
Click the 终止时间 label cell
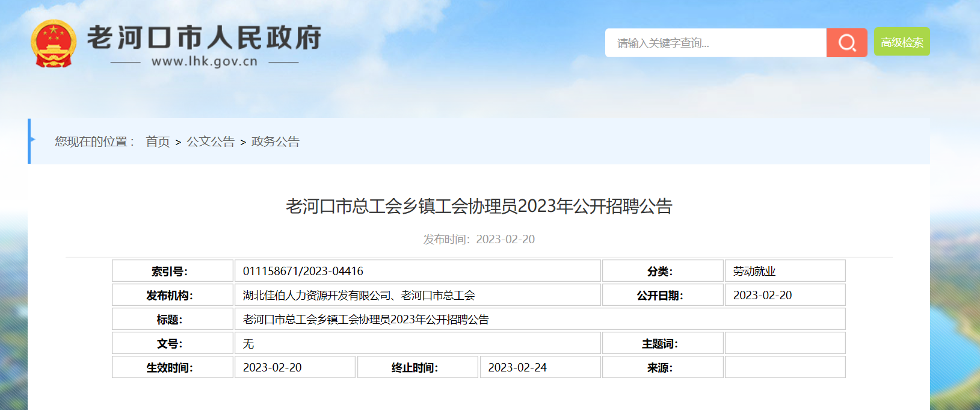click(x=418, y=367)
